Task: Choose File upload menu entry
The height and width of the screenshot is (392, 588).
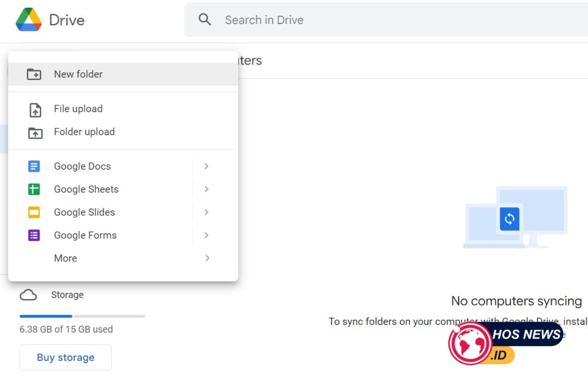Action: pyautogui.click(x=78, y=109)
